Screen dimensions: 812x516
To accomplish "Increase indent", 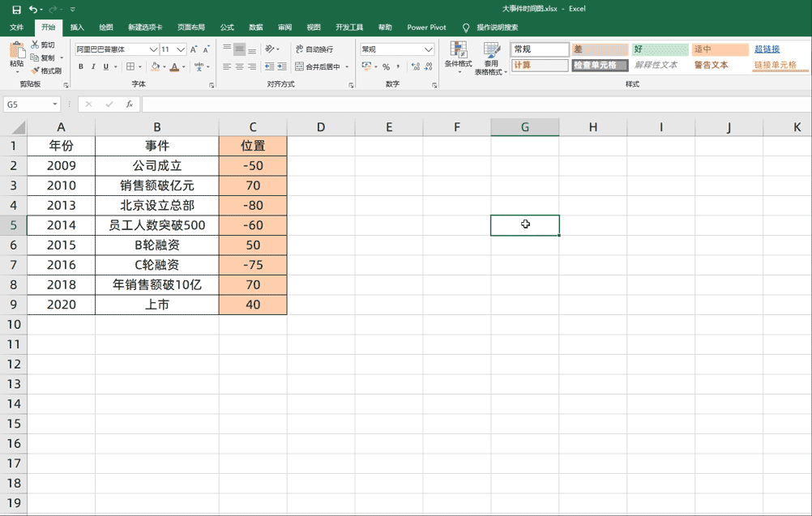I will 282,66.
